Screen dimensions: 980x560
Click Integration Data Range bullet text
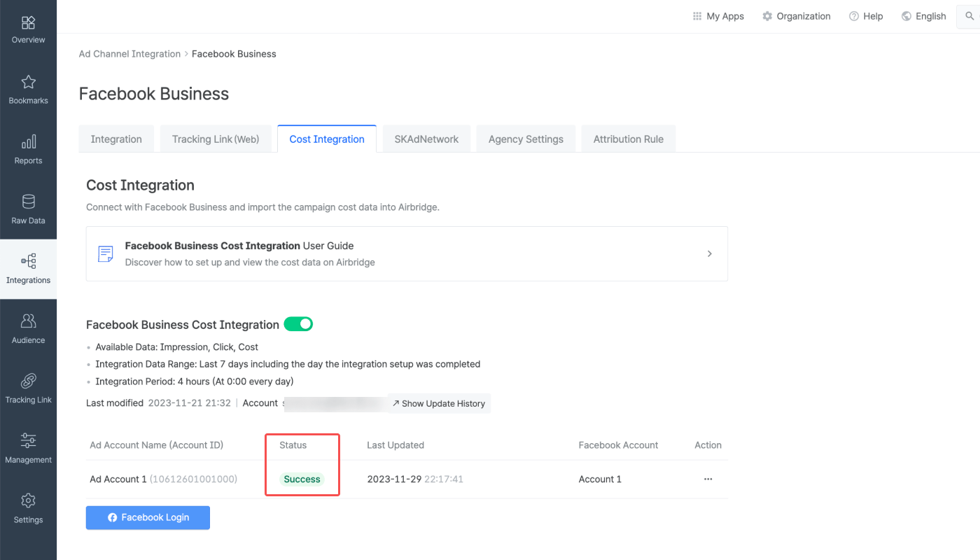288,364
